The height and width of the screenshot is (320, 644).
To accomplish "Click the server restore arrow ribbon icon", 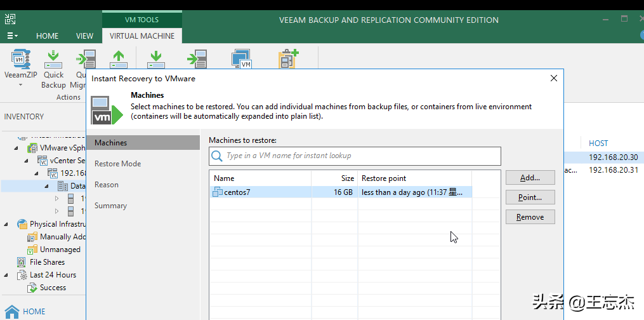I will tap(197, 59).
